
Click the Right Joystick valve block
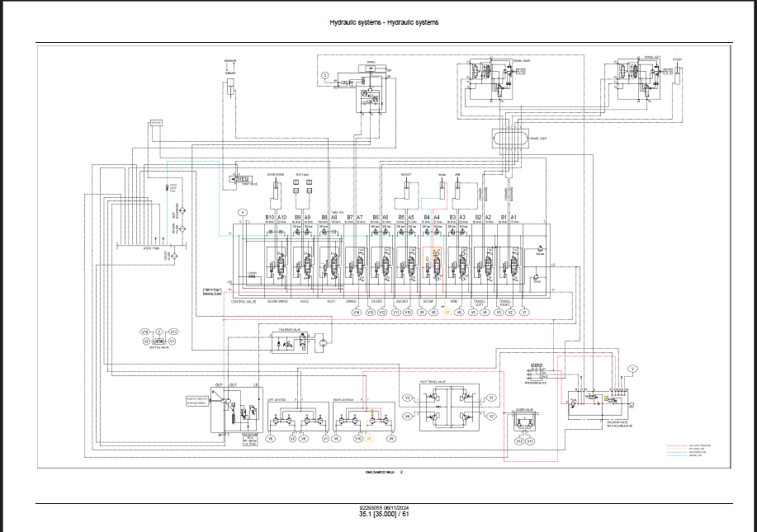tap(363, 417)
